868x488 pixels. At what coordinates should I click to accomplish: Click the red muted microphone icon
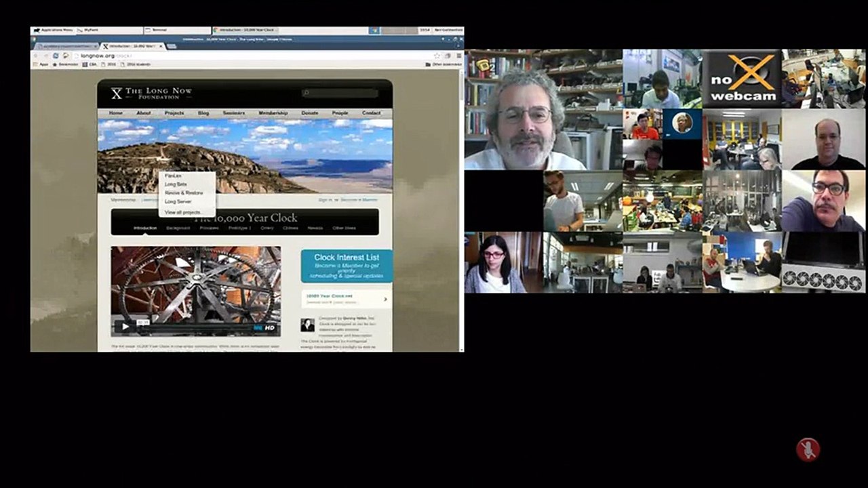tap(808, 449)
